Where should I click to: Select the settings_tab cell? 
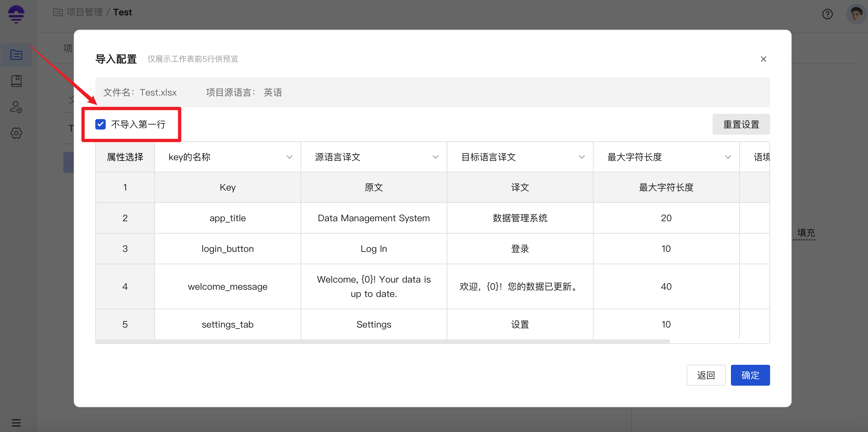coord(228,324)
